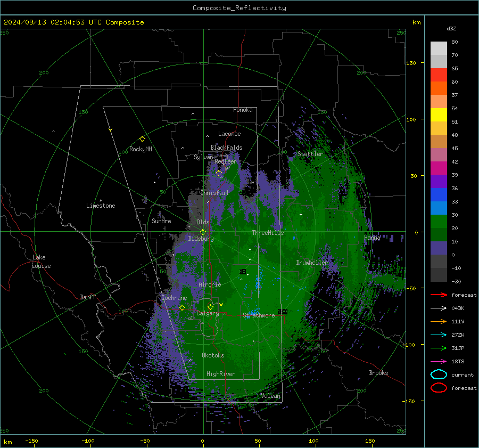Click the Calgary city label
This screenshot has width=479, height=448.
coord(208,313)
